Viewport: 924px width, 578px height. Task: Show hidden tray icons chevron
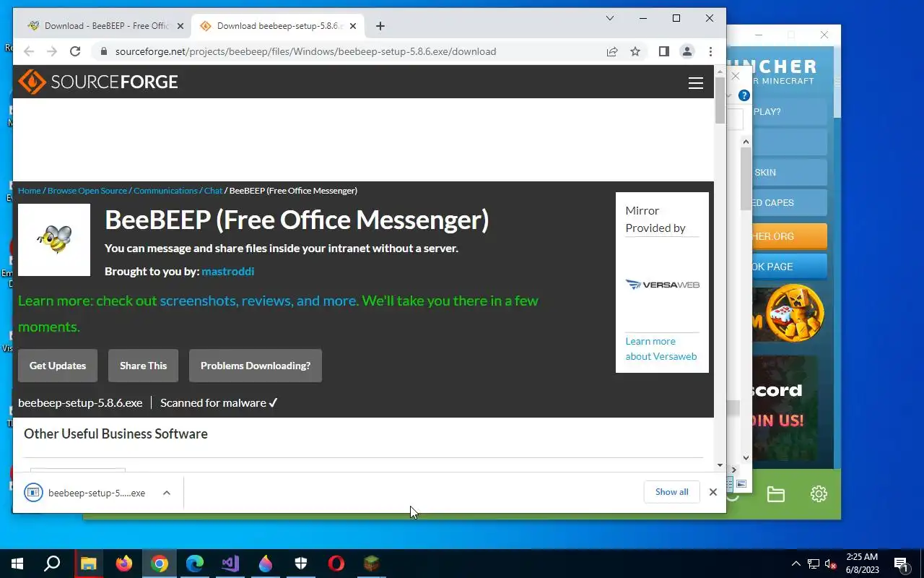click(796, 564)
